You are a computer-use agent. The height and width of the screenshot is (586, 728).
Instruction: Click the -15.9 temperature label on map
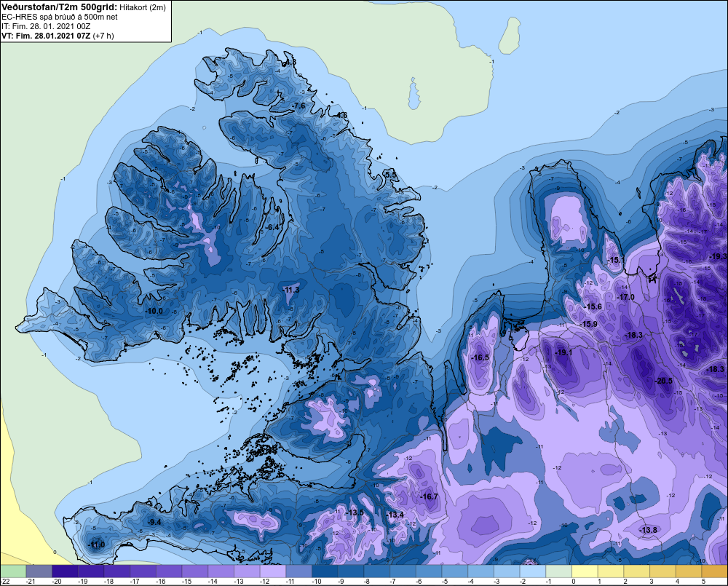pyautogui.click(x=588, y=324)
